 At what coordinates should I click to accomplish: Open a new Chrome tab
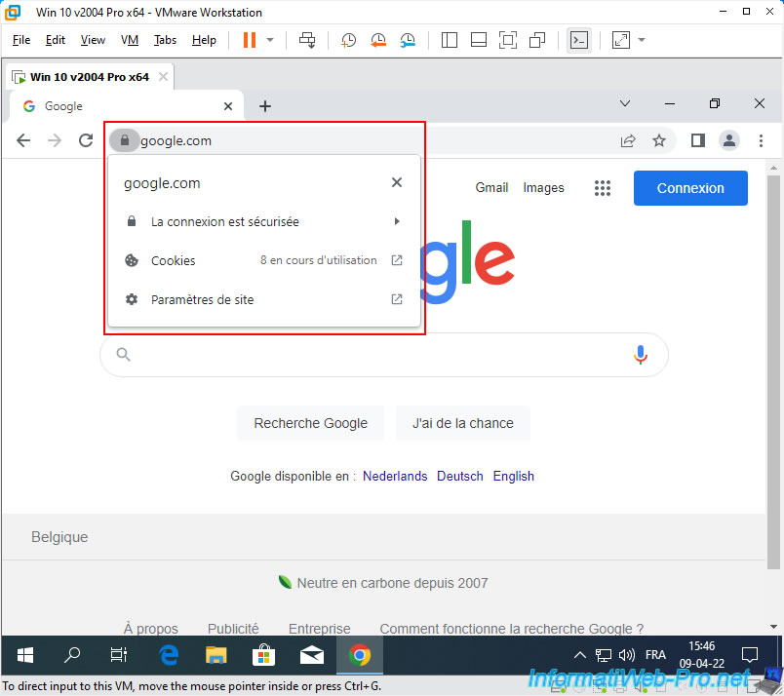[x=265, y=106]
